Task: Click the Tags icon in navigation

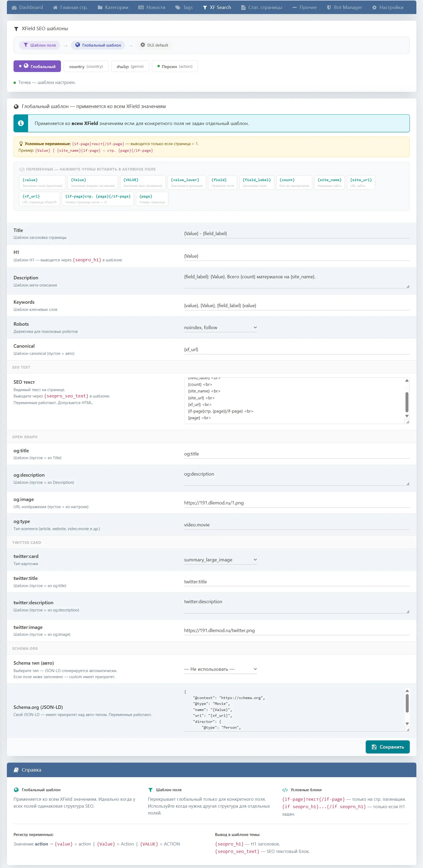Action: click(178, 7)
